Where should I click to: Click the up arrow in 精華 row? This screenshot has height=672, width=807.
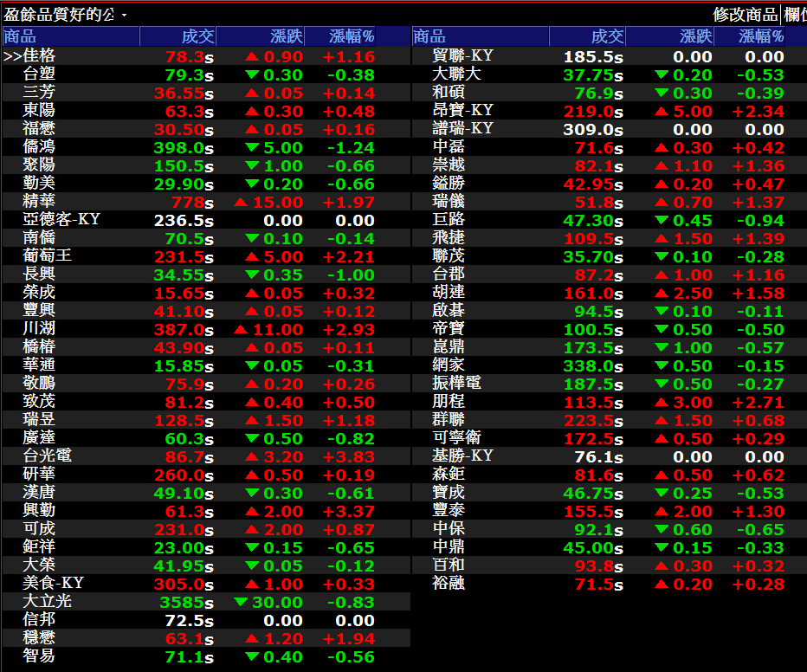pos(241,202)
